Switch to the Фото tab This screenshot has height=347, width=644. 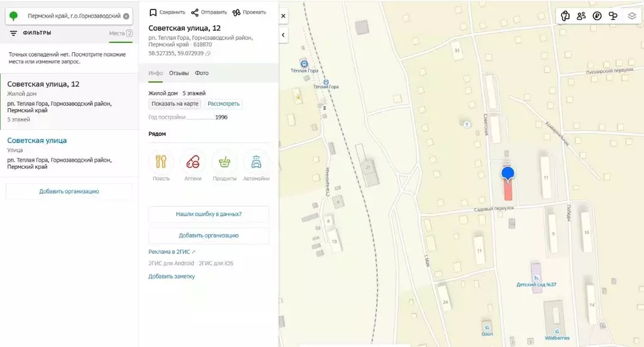(202, 73)
